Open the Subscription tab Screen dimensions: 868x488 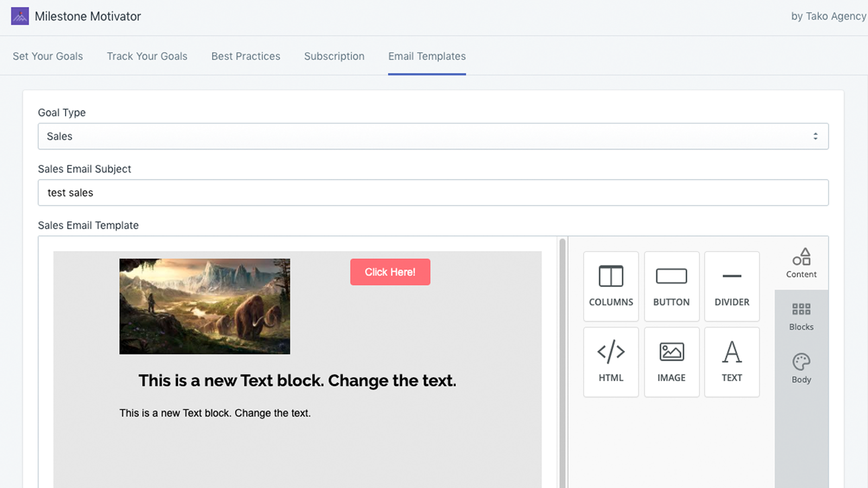pos(334,56)
